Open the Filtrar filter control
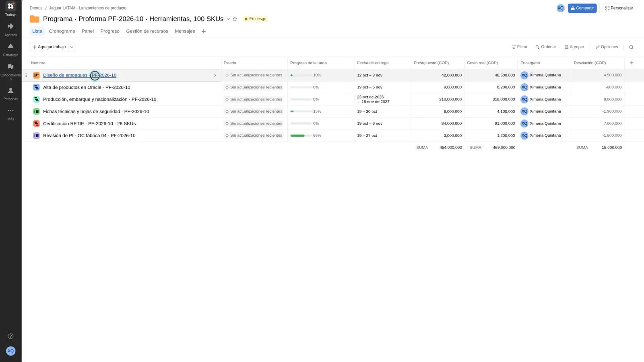The width and height of the screenshot is (644, 362). pos(519,47)
